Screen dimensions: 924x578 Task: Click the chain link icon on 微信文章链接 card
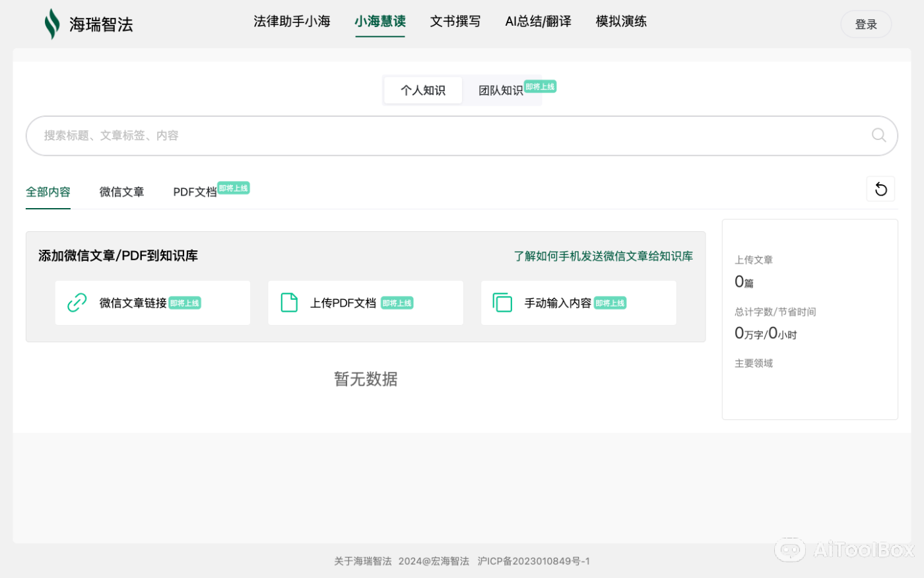77,303
